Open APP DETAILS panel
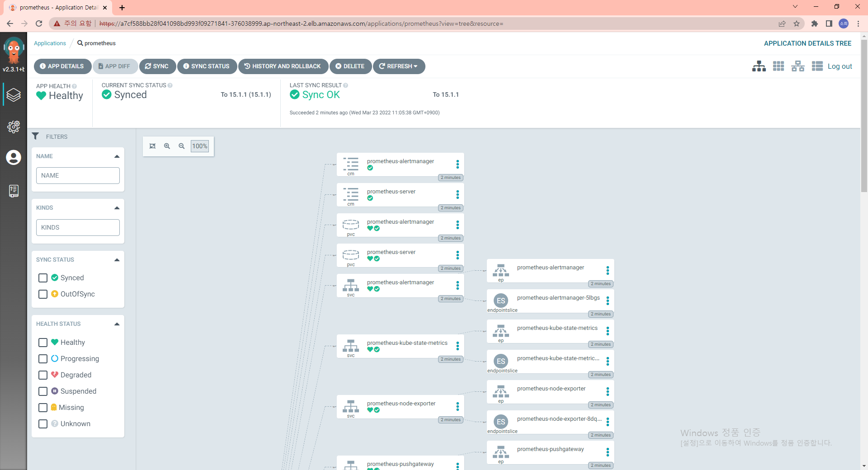 [x=62, y=66]
